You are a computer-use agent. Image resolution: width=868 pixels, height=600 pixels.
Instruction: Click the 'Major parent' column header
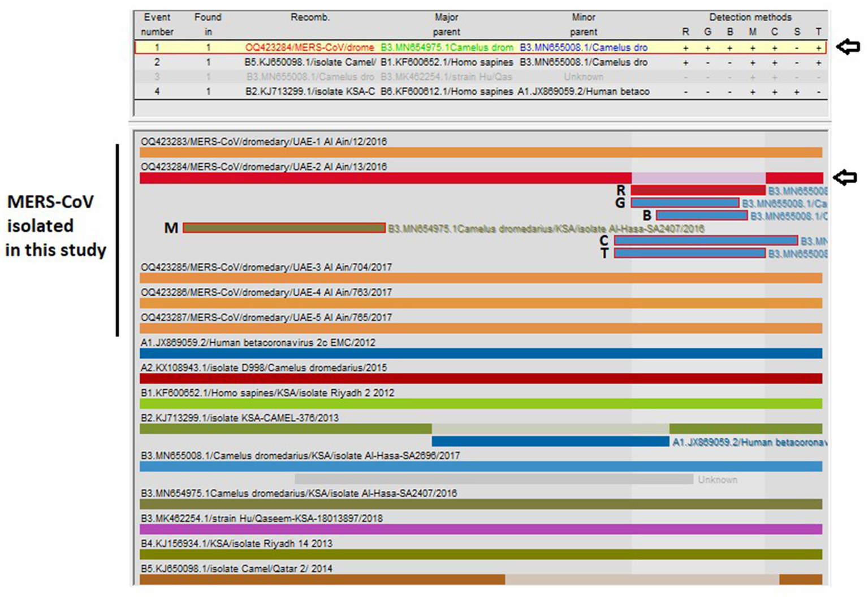point(446,24)
